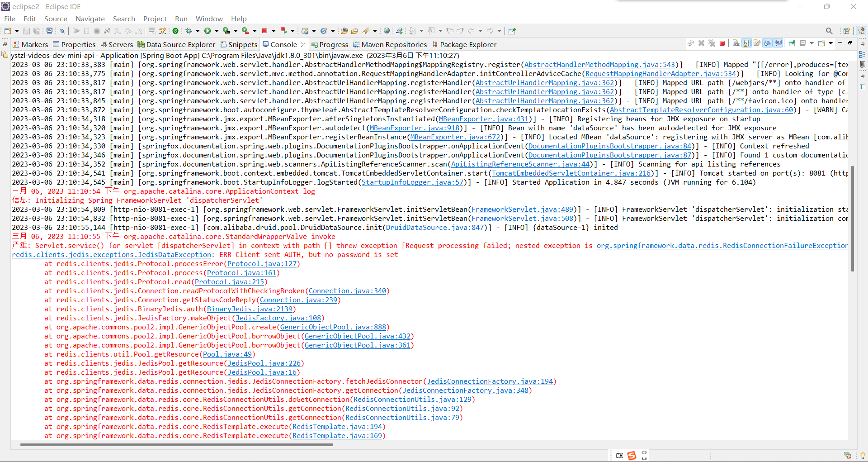This screenshot has height=462, width=868.
Task: Click the Pin Console icon
Action: pyautogui.click(x=792, y=43)
